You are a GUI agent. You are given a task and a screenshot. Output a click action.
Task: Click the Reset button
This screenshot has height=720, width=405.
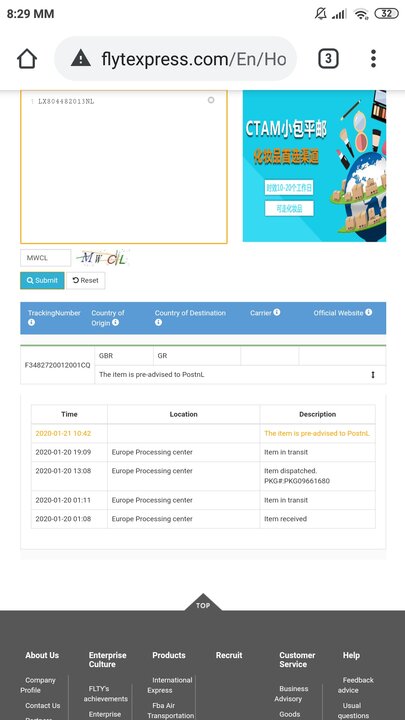click(86, 281)
